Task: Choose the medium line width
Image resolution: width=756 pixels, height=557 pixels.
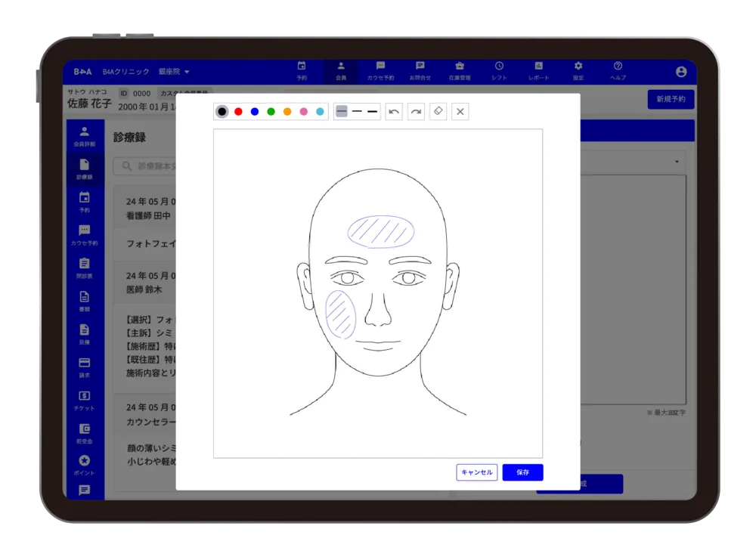Action: click(x=357, y=112)
